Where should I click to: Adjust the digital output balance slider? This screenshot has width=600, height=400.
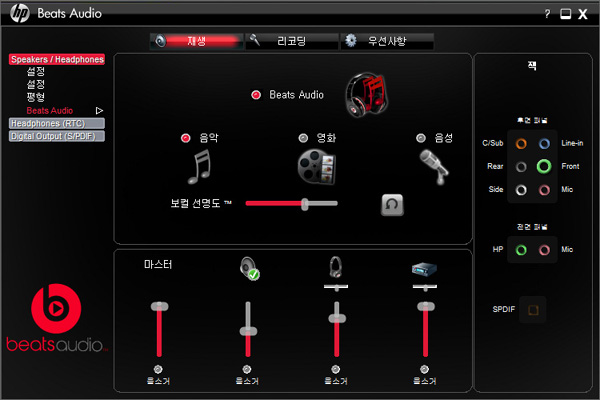coord(425,287)
